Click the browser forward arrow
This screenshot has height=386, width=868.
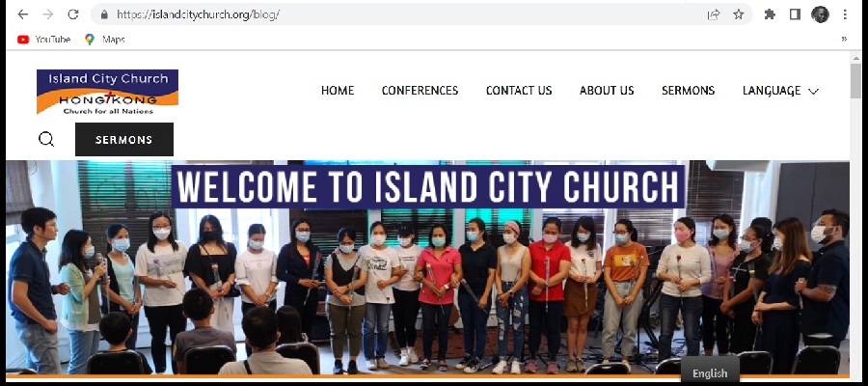point(48,14)
